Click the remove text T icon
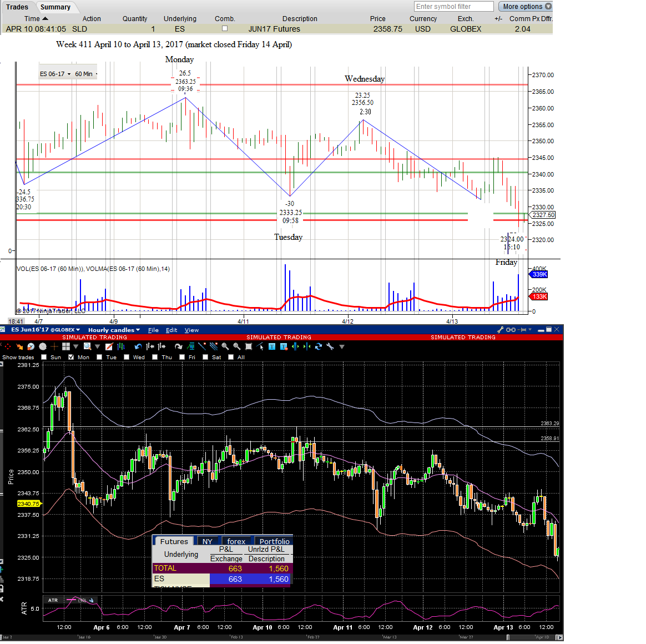This screenshot has width=646, height=644. 284,346
